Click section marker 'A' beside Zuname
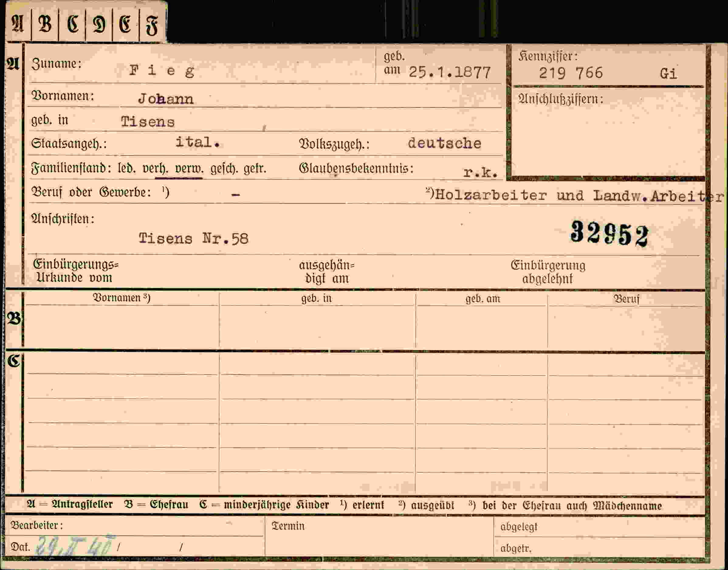Viewport: 728px width, 570px height. point(13,63)
